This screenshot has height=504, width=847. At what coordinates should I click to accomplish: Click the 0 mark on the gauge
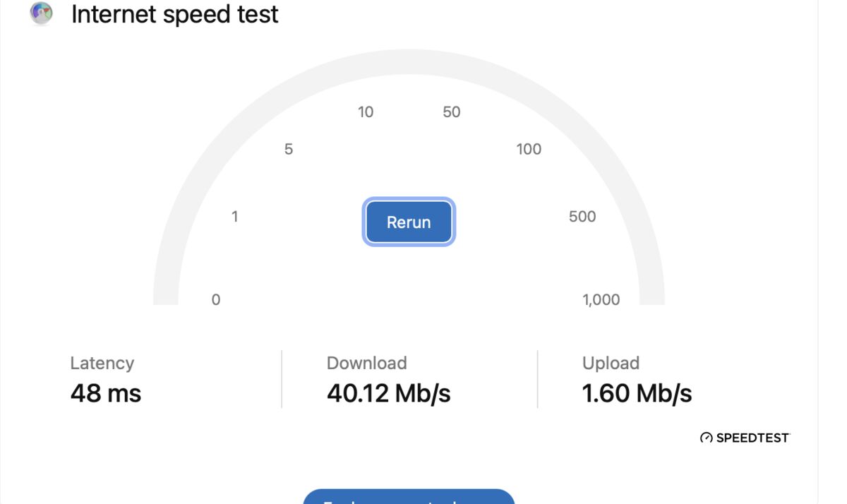216,300
